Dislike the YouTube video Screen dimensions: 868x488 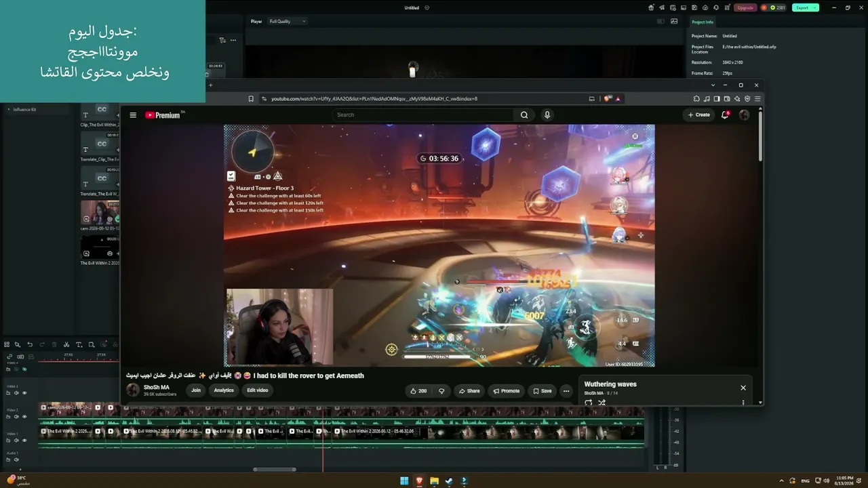point(441,391)
